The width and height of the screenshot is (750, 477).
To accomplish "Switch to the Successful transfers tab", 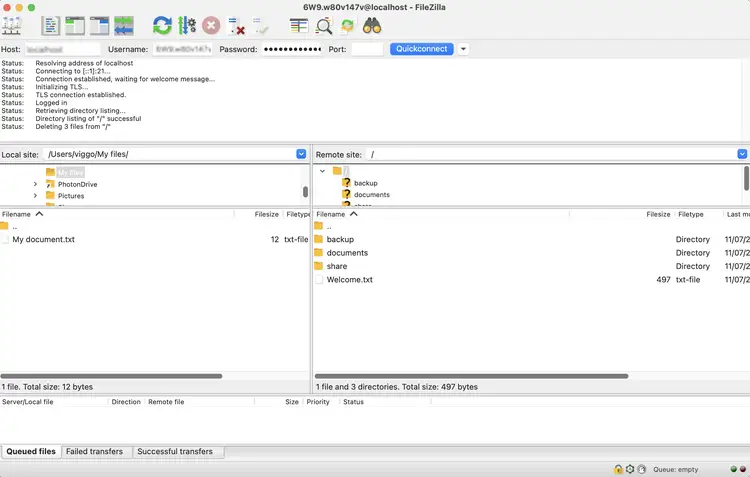I will [175, 451].
